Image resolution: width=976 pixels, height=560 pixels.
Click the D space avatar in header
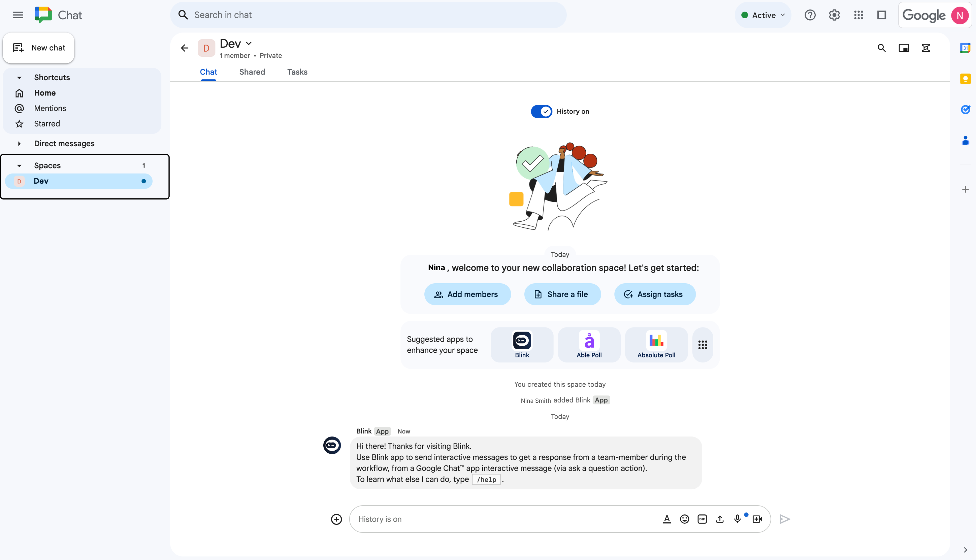pos(206,48)
